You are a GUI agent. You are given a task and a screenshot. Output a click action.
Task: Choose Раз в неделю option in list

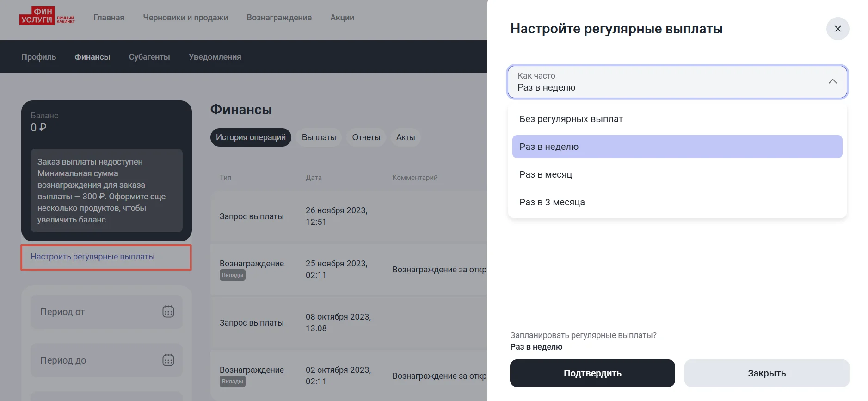[677, 147]
